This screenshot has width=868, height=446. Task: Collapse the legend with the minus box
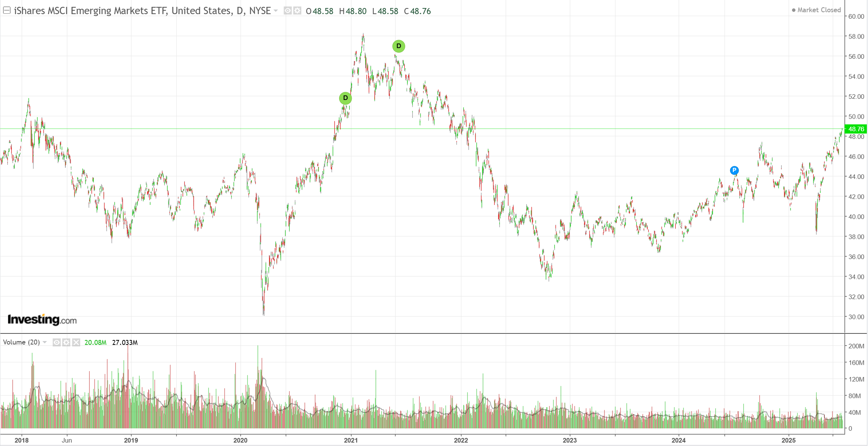6,10
